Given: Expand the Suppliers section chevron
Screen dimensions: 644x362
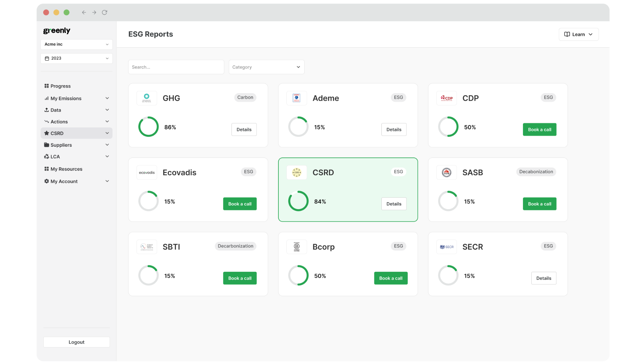Looking at the screenshot, I should tap(107, 145).
